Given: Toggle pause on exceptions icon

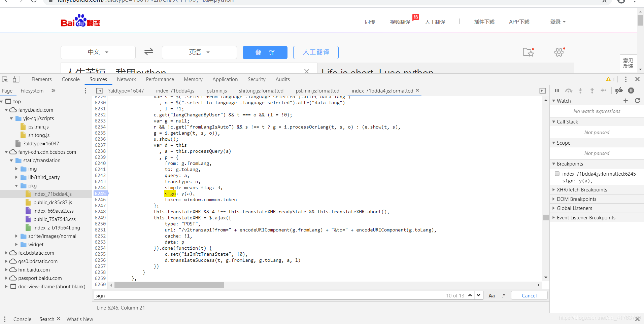Looking at the screenshot, I should point(631,91).
